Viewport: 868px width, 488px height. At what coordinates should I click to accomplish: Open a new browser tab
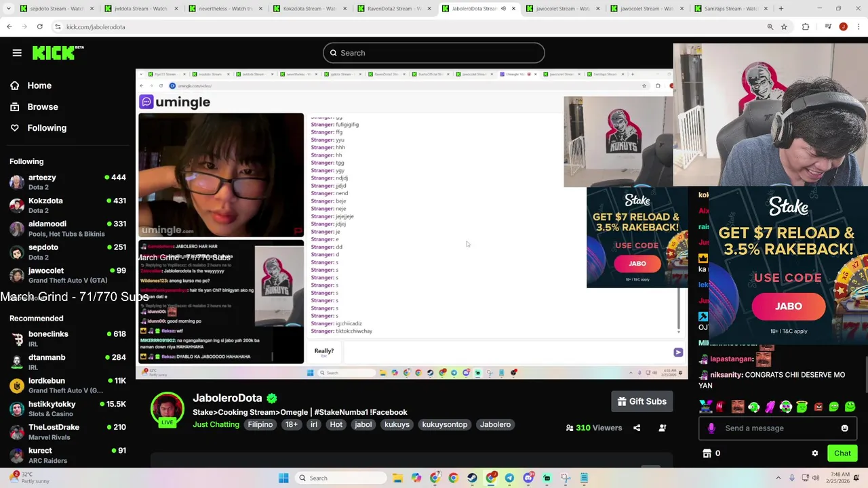[781, 9]
